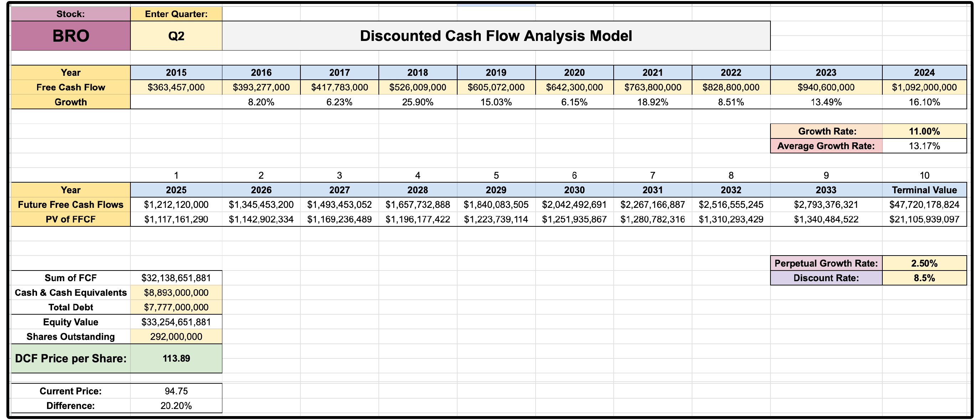980x420 pixels.
Task: Click the Difference 20.20% cell
Action: tap(176, 405)
